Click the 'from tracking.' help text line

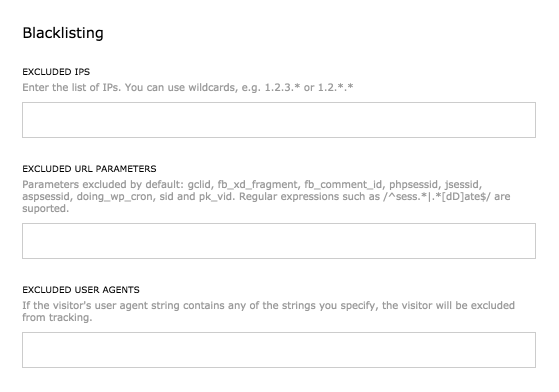tap(57, 318)
